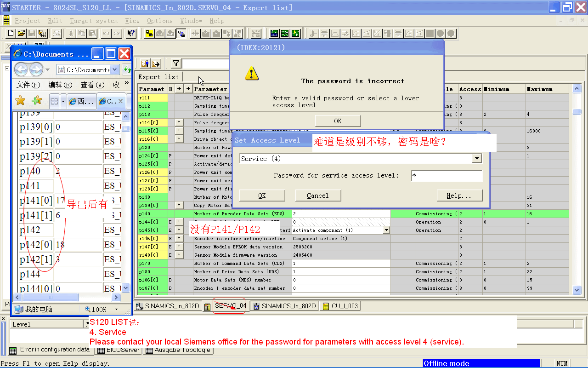Open the View menu
The image size is (588, 368).
pyautogui.click(x=132, y=21)
